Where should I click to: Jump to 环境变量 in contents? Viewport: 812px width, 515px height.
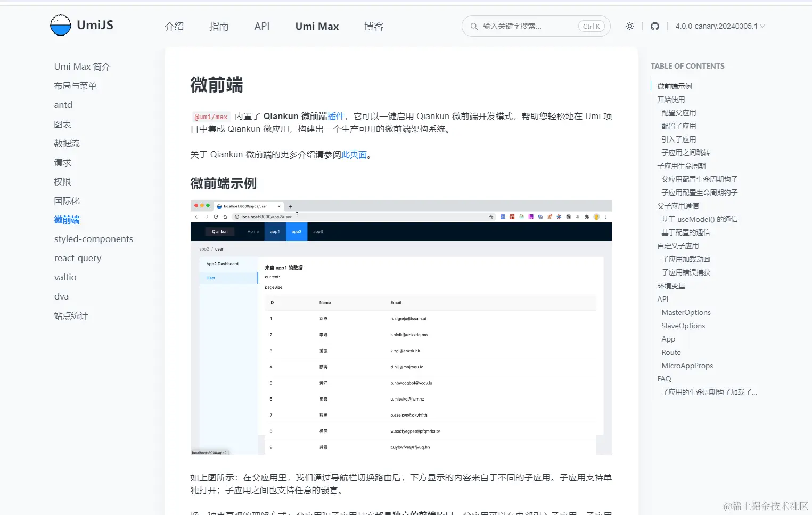click(x=671, y=286)
